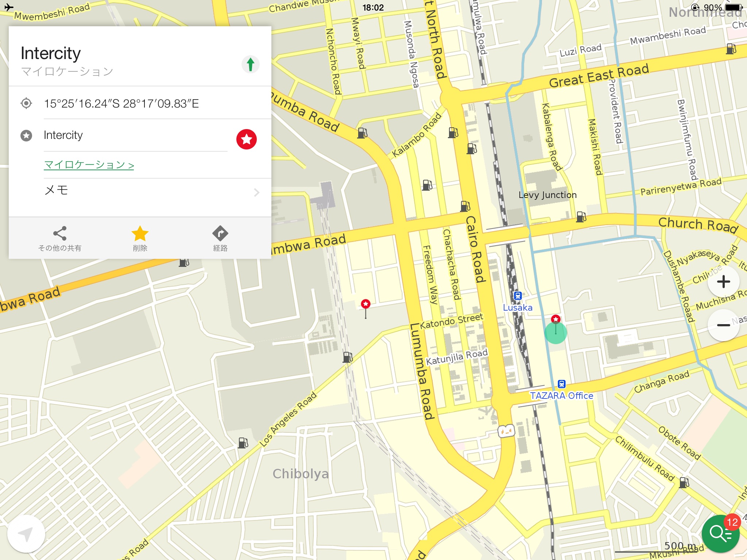Tap the selected pin near Lusaka station
747x560 pixels.
tap(556, 320)
